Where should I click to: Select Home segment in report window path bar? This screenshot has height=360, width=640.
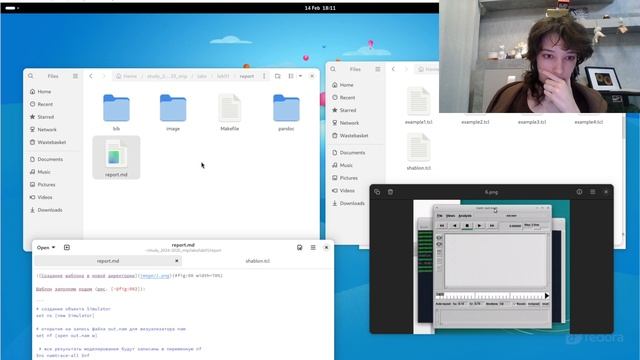coord(127,76)
